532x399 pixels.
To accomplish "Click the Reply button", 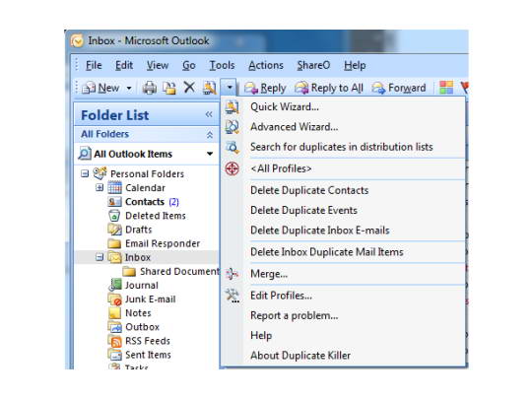I will (265, 88).
